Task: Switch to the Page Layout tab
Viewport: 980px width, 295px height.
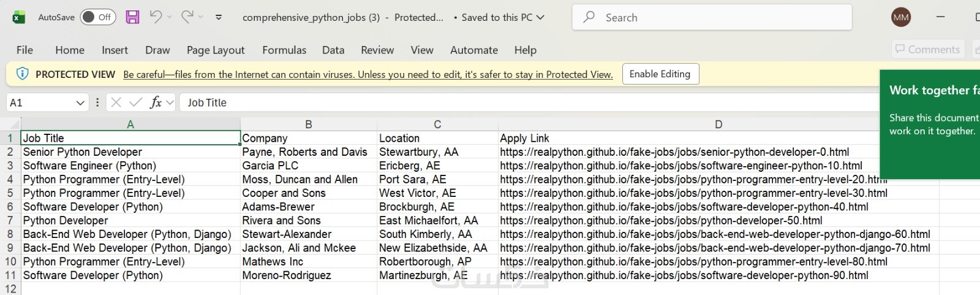Action: (216, 50)
